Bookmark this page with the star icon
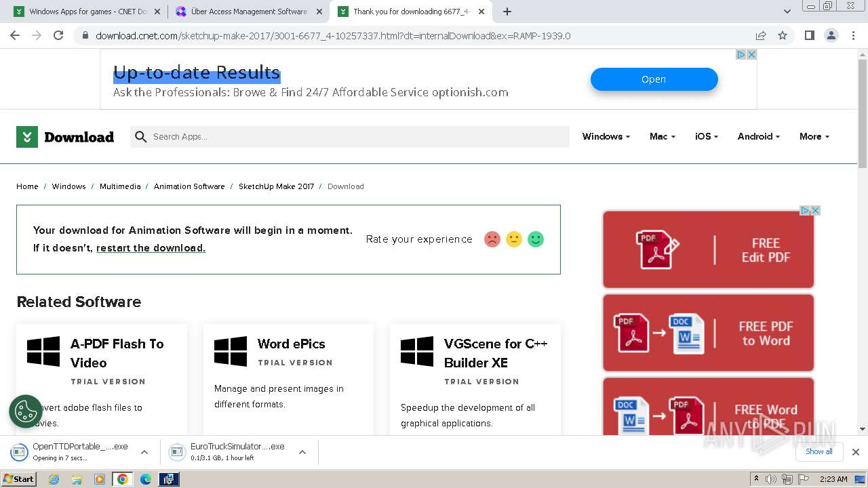868x488 pixels. coord(783,35)
